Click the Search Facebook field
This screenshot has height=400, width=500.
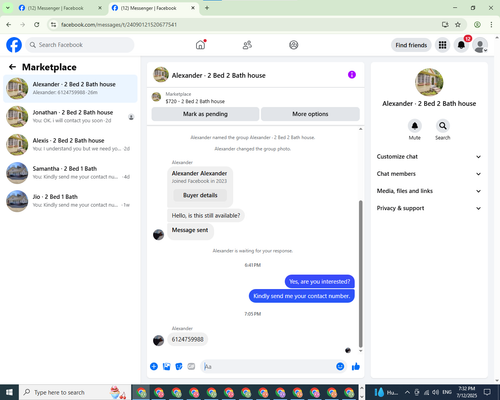click(x=80, y=45)
